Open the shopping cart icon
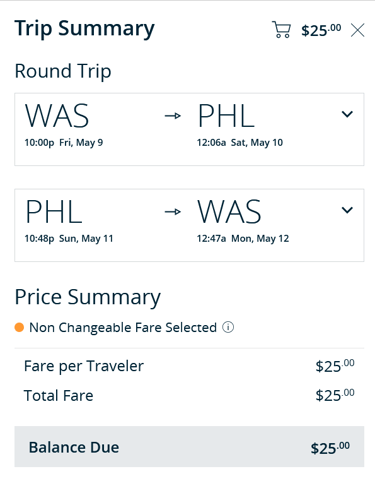 click(x=281, y=30)
